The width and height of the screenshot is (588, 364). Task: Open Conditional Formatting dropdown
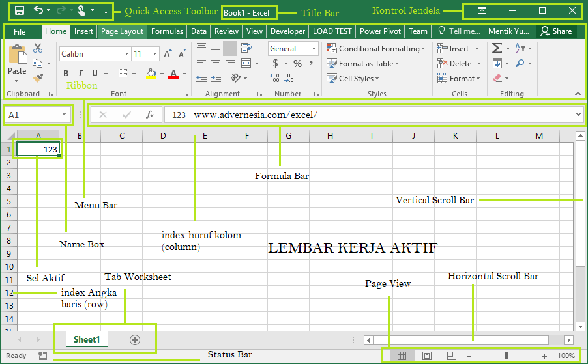[375, 48]
